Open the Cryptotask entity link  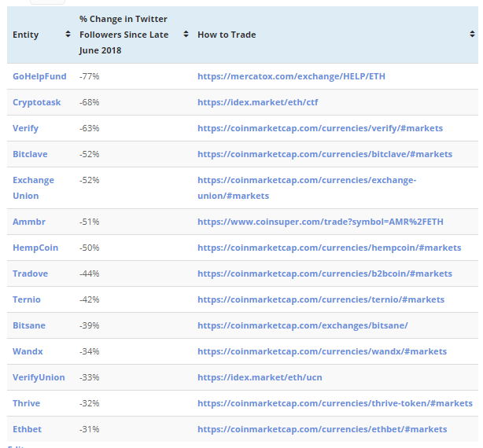click(x=37, y=102)
